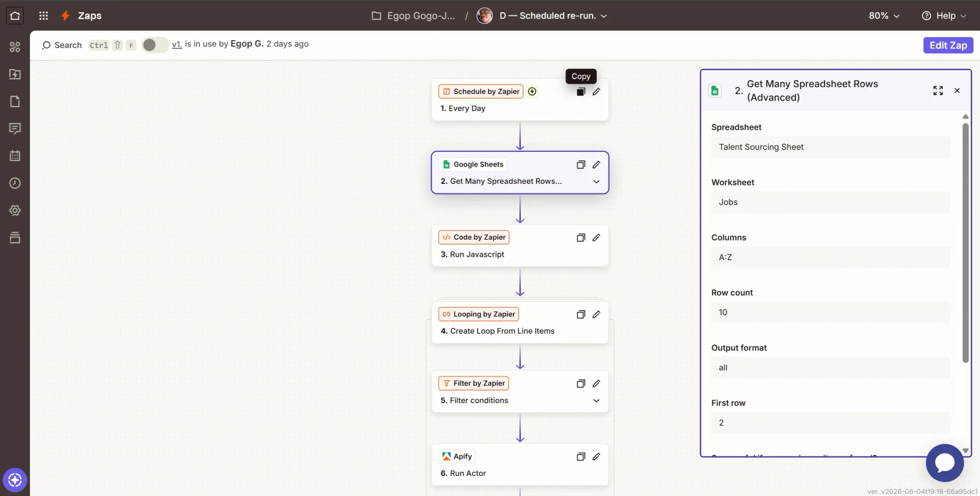
Task: Select the Looping by Zapier app badge
Action: (x=479, y=315)
